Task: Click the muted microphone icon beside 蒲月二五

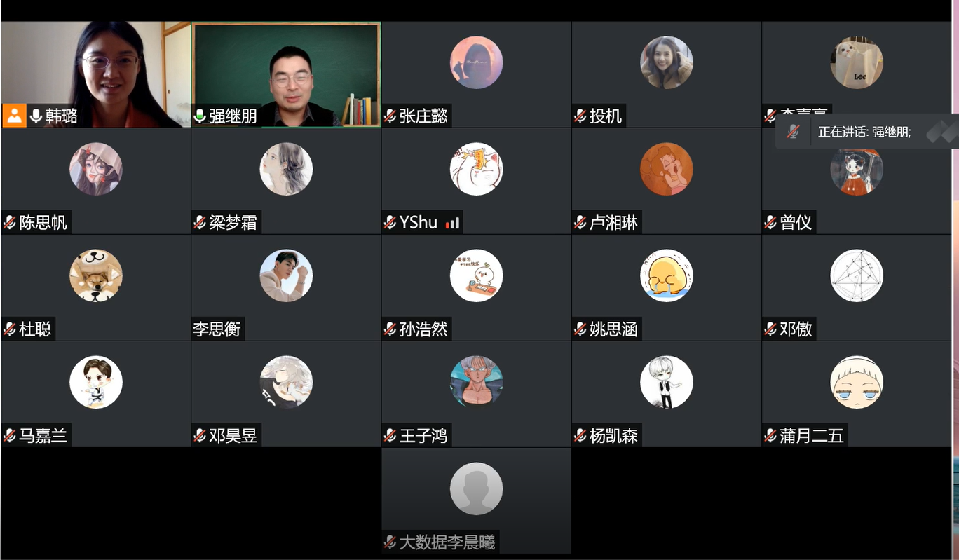Action: 770,436
